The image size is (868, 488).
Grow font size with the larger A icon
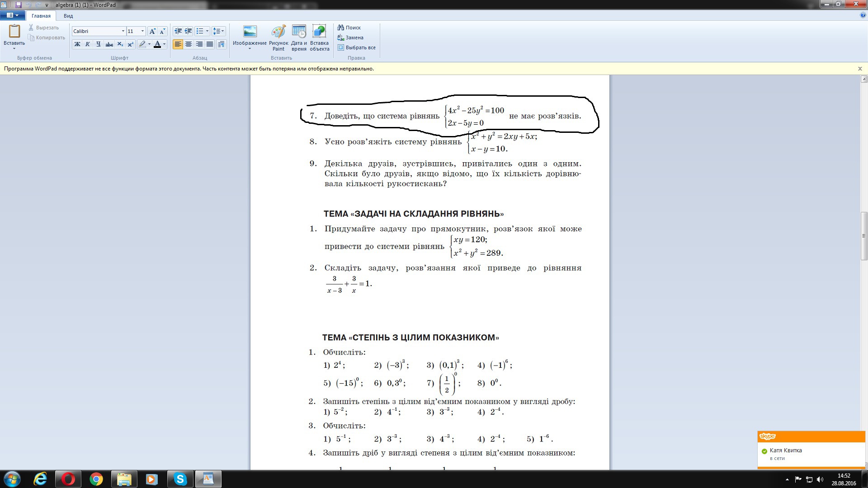pos(152,31)
